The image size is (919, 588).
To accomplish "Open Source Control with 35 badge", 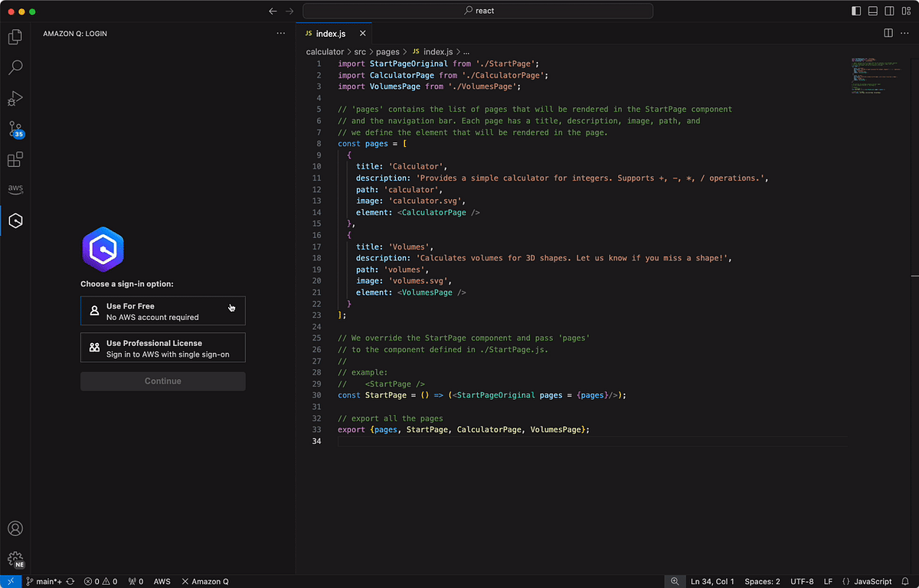I will pyautogui.click(x=15, y=129).
